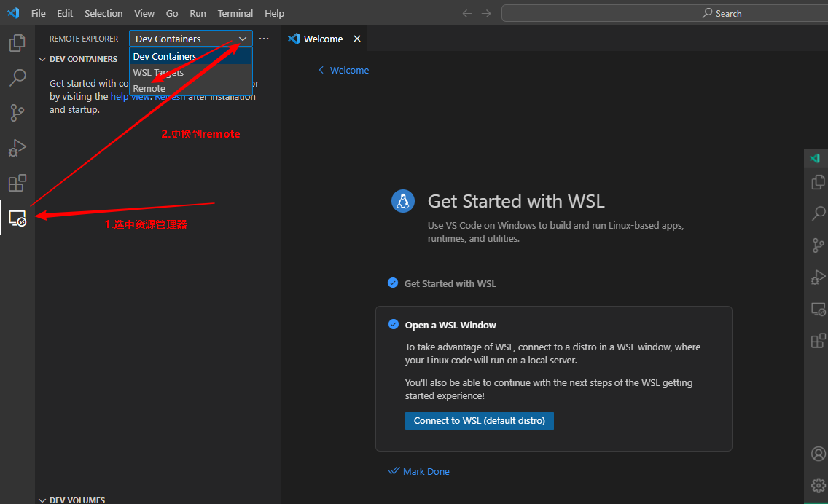Click the go forward arrow in title bar

pyautogui.click(x=486, y=13)
